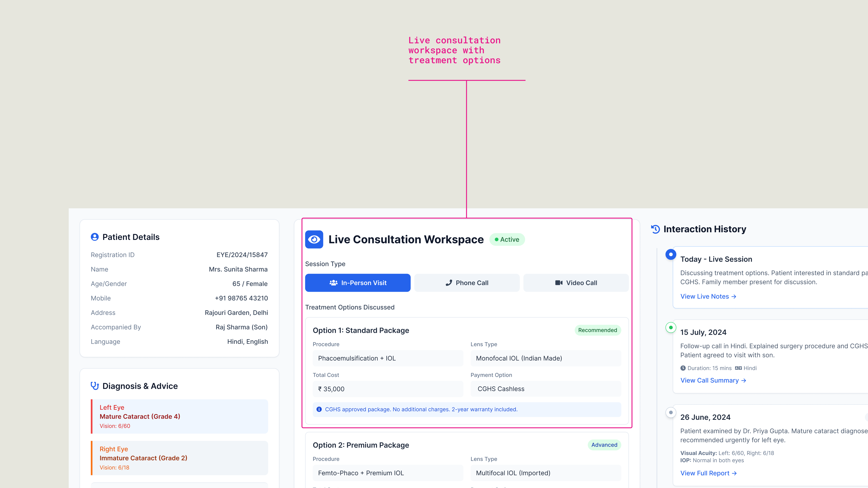Click the CGHS approved package info note
The width and height of the screenshot is (868, 488).
pos(467,410)
